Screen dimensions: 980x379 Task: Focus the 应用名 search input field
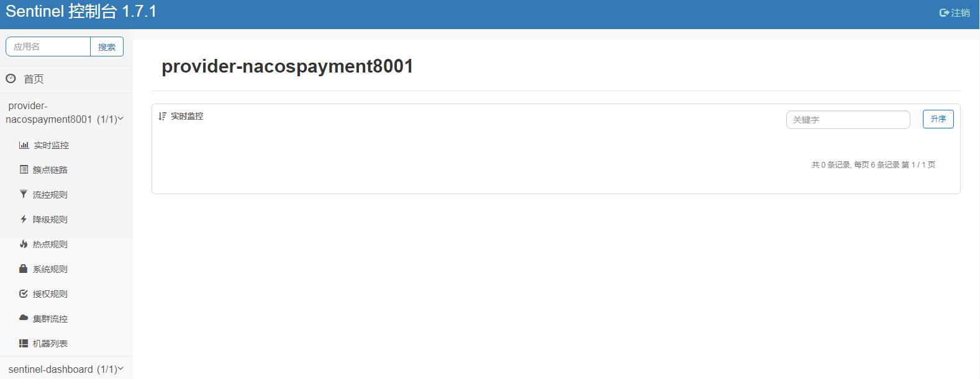click(x=48, y=47)
